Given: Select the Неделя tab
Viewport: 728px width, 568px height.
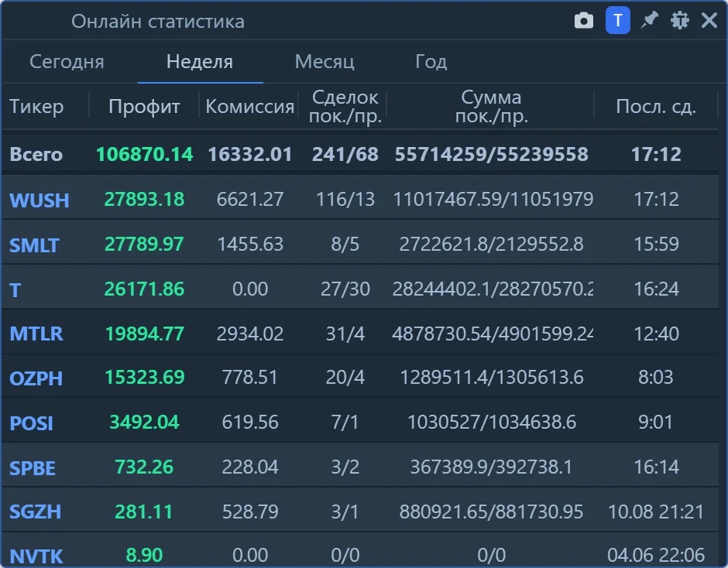Looking at the screenshot, I should (200, 62).
